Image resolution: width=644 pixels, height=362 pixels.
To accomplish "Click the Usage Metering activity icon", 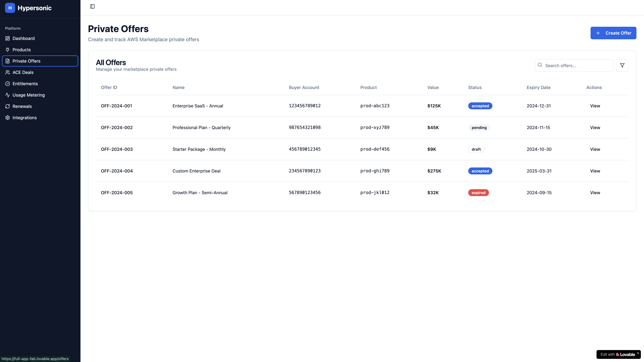I will tap(8, 95).
